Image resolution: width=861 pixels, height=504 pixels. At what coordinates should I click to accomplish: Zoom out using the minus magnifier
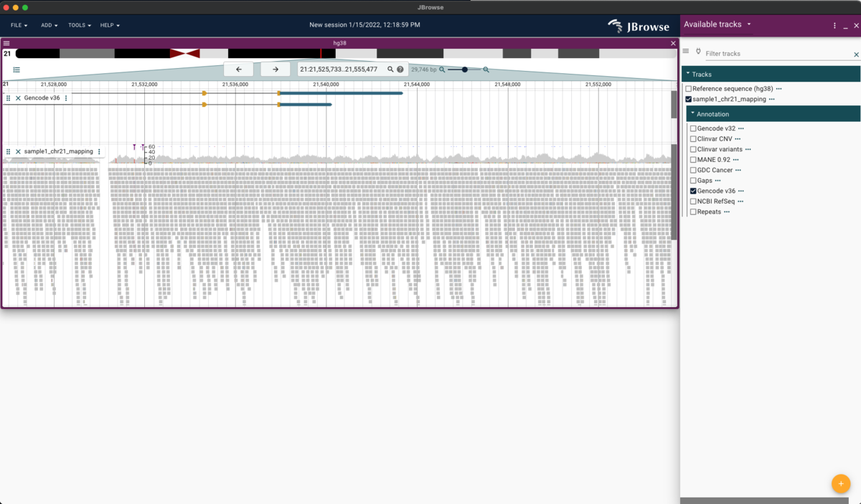click(442, 70)
